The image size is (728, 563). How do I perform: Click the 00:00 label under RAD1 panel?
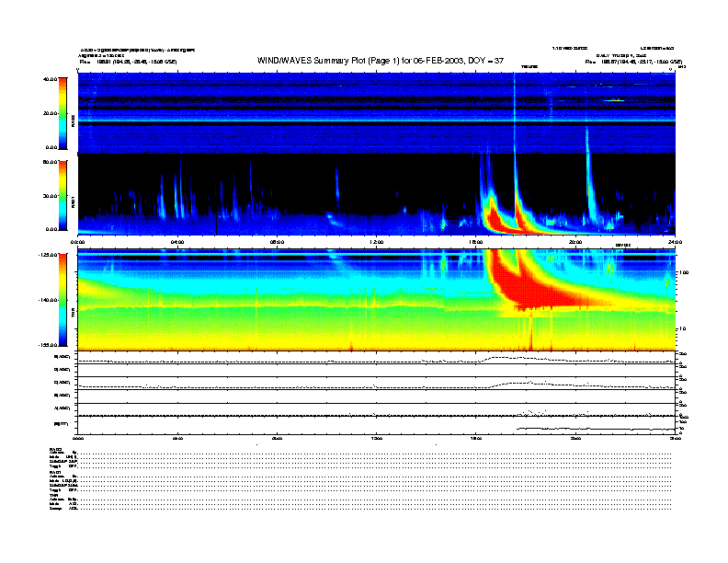pyautogui.click(x=78, y=242)
